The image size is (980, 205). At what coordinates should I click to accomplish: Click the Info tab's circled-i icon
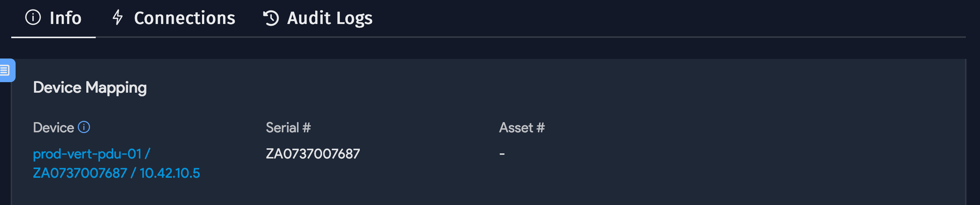tap(33, 17)
